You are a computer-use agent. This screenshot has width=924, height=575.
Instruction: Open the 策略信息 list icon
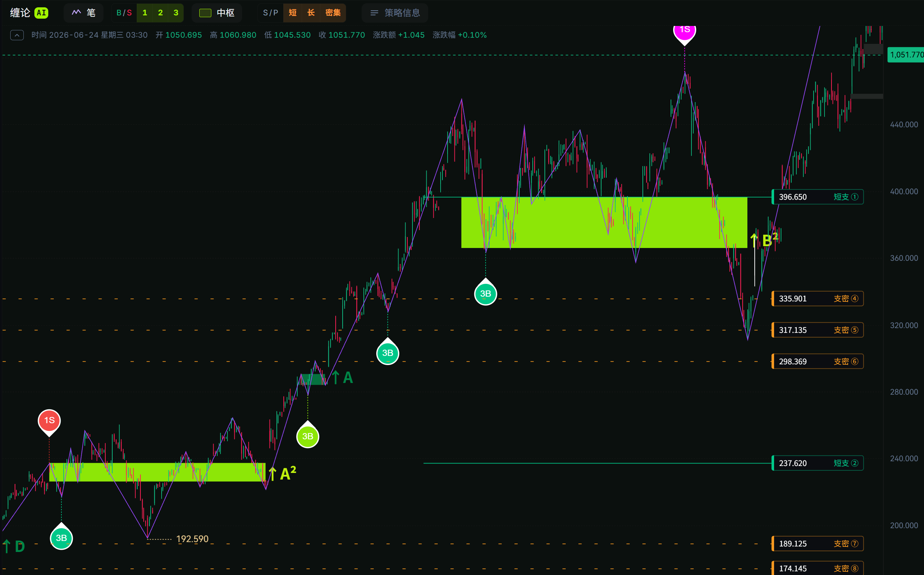tap(374, 13)
